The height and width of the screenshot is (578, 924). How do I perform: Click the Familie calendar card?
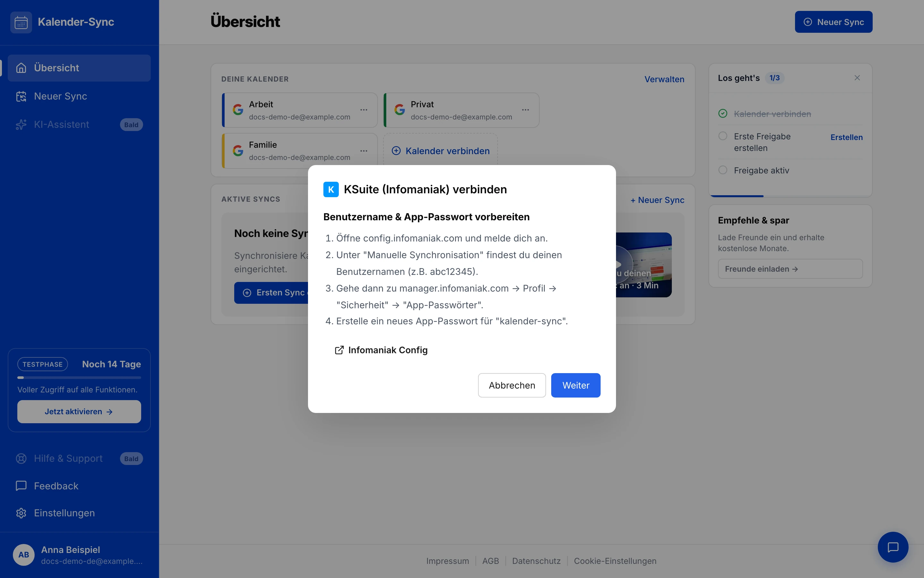point(300,151)
